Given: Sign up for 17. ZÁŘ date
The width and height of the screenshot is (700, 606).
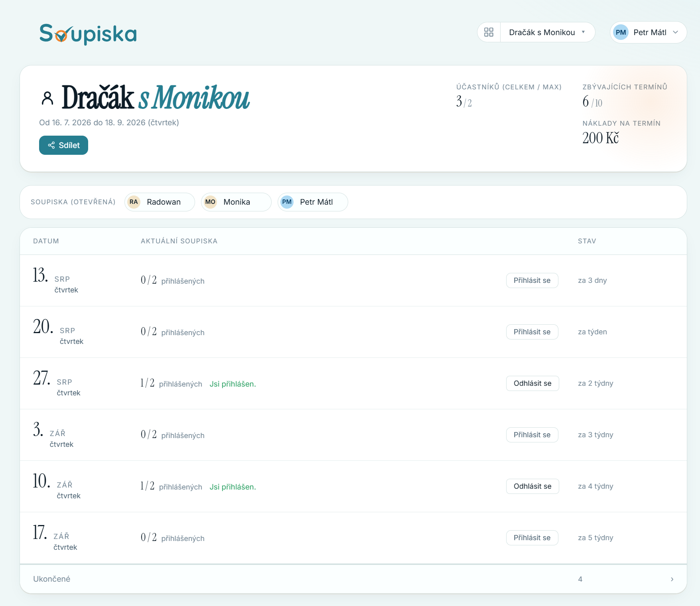Looking at the screenshot, I should [x=532, y=538].
